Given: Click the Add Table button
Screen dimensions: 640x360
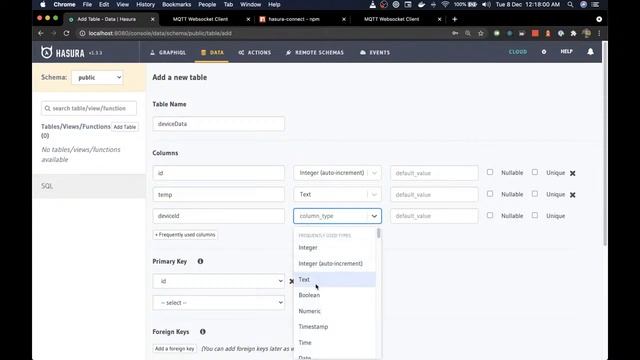Looking at the screenshot, I should (124, 127).
